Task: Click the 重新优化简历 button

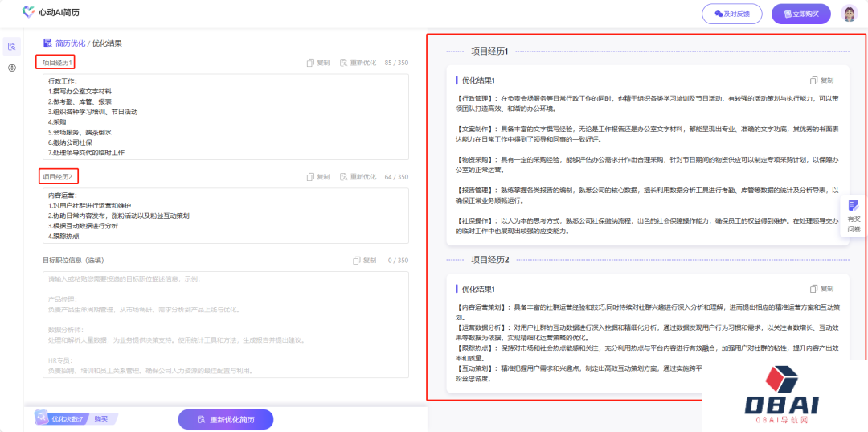Action: [226, 420]
